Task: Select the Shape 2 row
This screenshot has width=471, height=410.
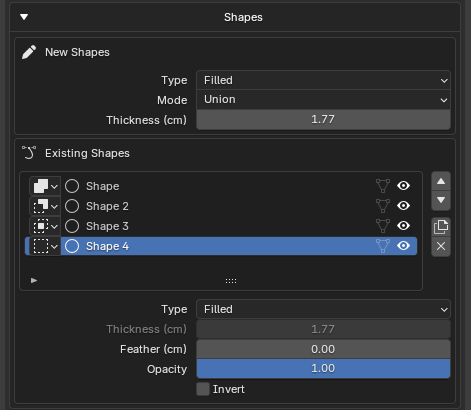Action: point(221,206)
